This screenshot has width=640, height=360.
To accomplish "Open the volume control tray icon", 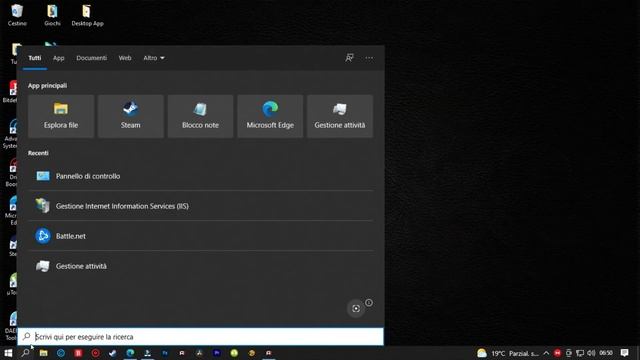I will 591,353.
